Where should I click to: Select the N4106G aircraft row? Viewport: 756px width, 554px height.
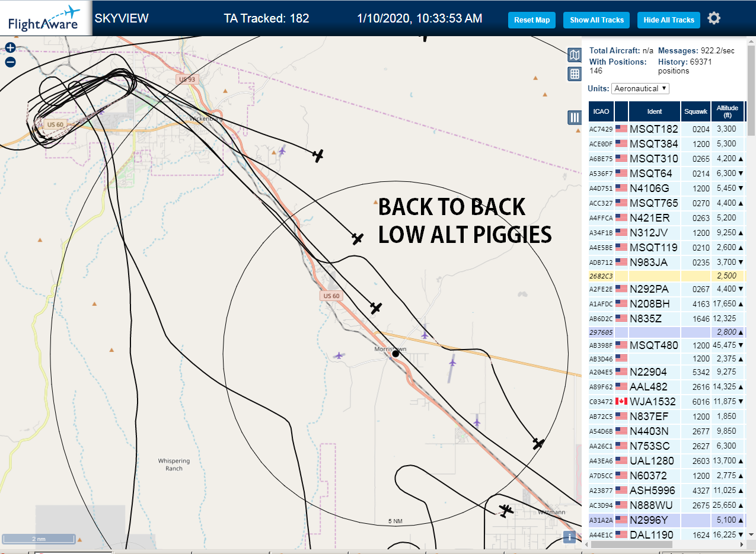(x=667, y=188)
